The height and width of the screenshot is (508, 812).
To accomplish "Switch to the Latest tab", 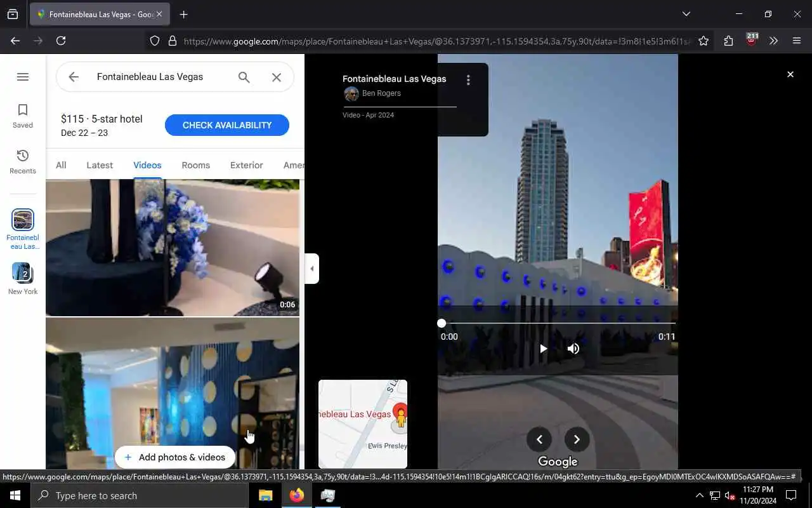I will [x=100, y=165].
